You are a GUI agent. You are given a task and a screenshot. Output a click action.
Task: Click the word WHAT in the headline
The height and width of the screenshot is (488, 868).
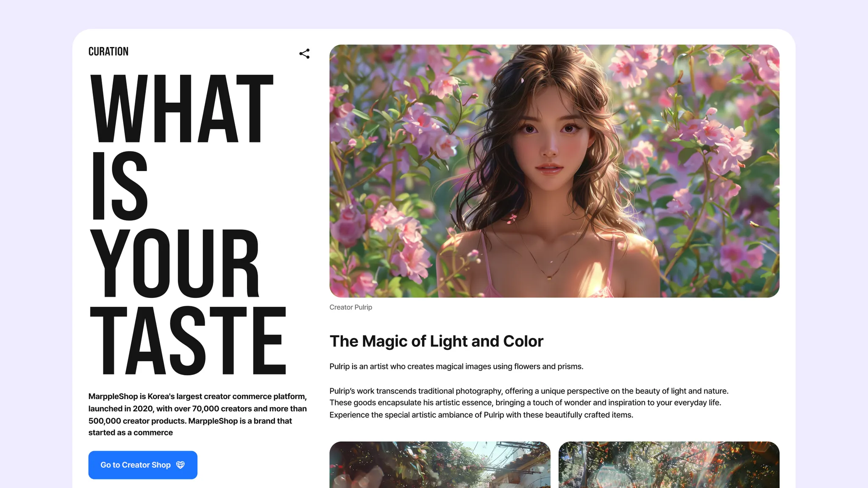pos(182,109)
